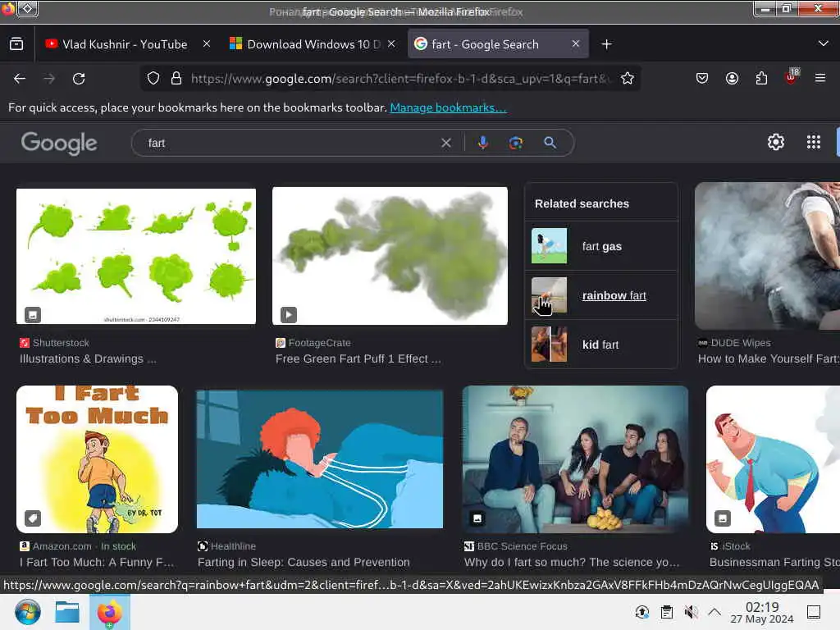This screenshot has width=840, height=630.
Task: Open BBC Science Focus couch image
Action: [x=575, y=459]
